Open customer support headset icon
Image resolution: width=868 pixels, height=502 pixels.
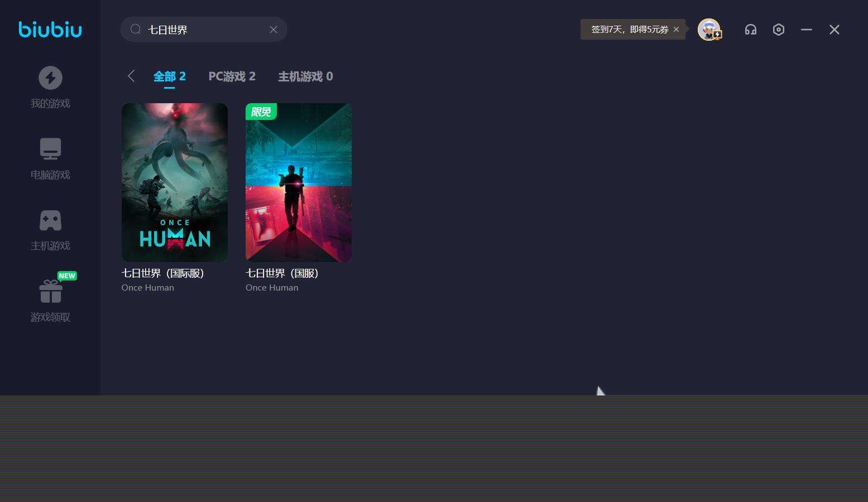pyautogui.click(x=751, y=30)
